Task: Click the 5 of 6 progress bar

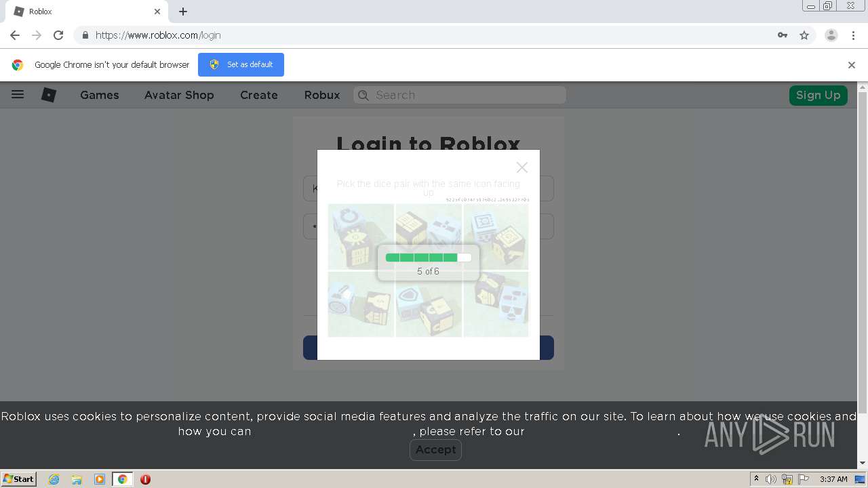Action: coord(428,258)
